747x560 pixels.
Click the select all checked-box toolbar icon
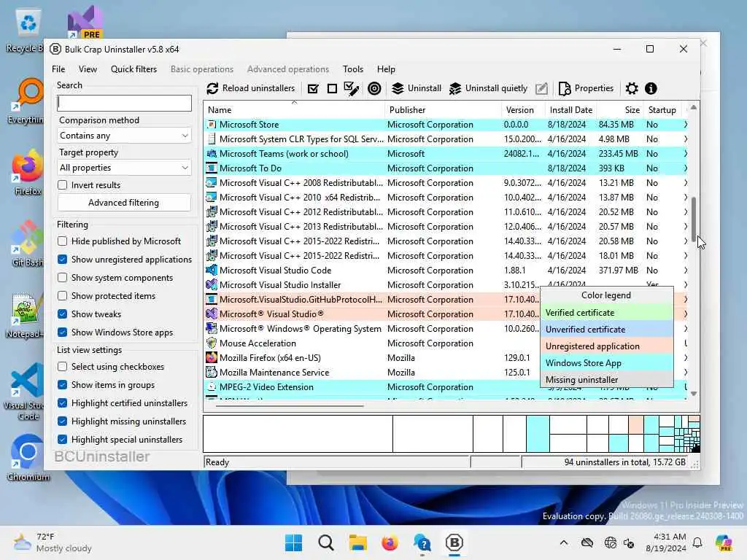313,88
